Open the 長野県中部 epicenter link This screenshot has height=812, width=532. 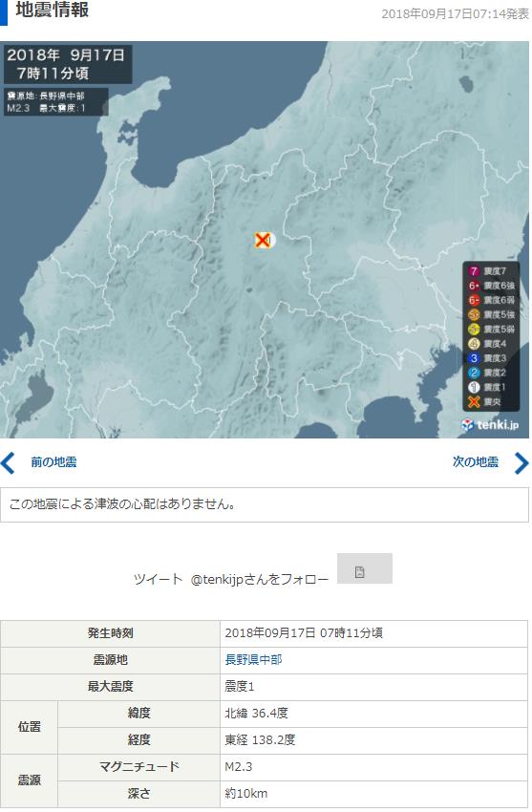coord(253,659)
